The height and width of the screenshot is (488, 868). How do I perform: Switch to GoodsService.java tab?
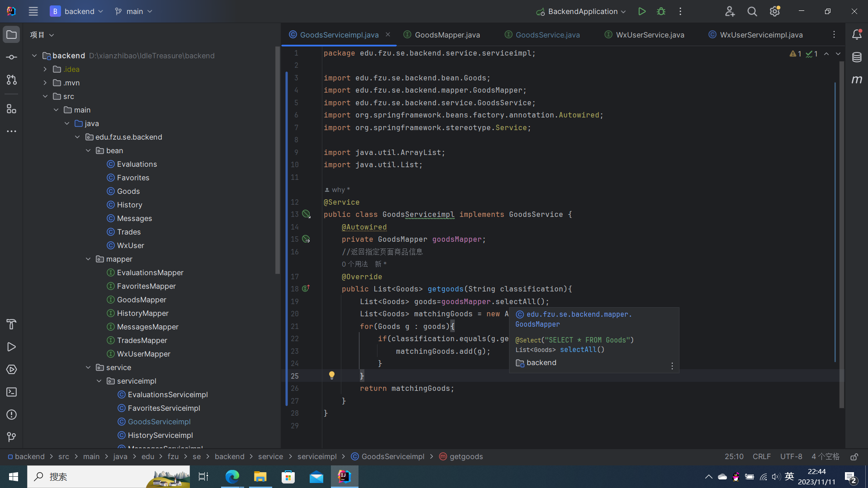[x=542, y=35]
